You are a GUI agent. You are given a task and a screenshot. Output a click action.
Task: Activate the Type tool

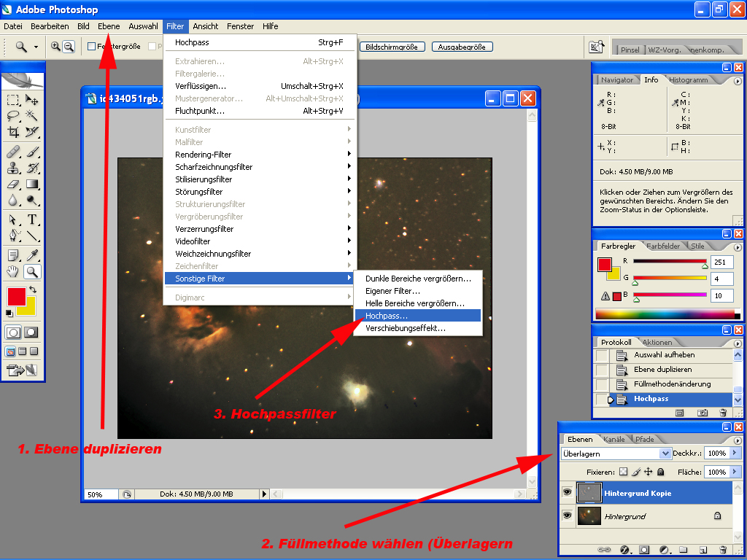pyautogui.click(x=32, y=219)
